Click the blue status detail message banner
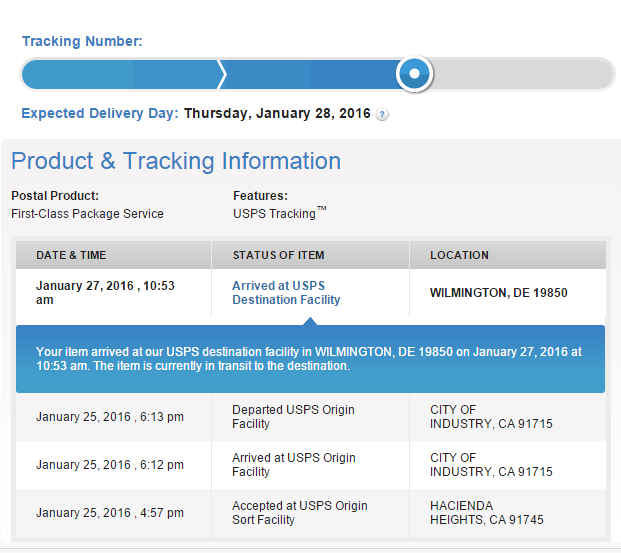Screen dimensions: 621x553 coord(310,359)
